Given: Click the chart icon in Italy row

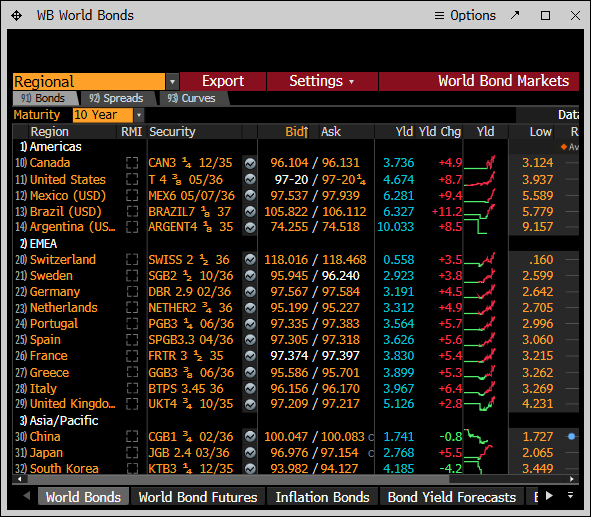Looking at the screenshot, I should pos(250,389).
